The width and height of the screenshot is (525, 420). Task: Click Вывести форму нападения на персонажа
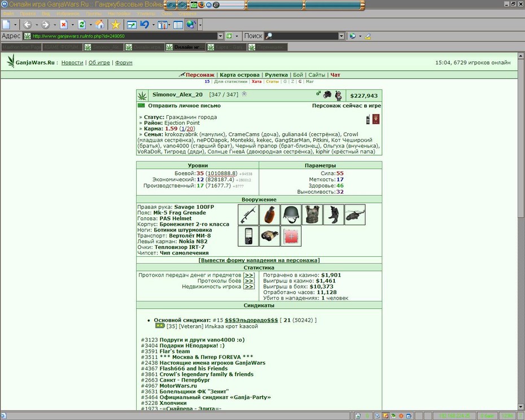[259, 260]
